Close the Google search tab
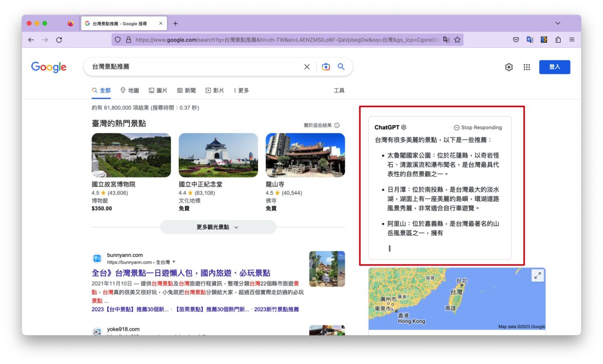This screenshot has height=364, width=603. click(161, 24)
